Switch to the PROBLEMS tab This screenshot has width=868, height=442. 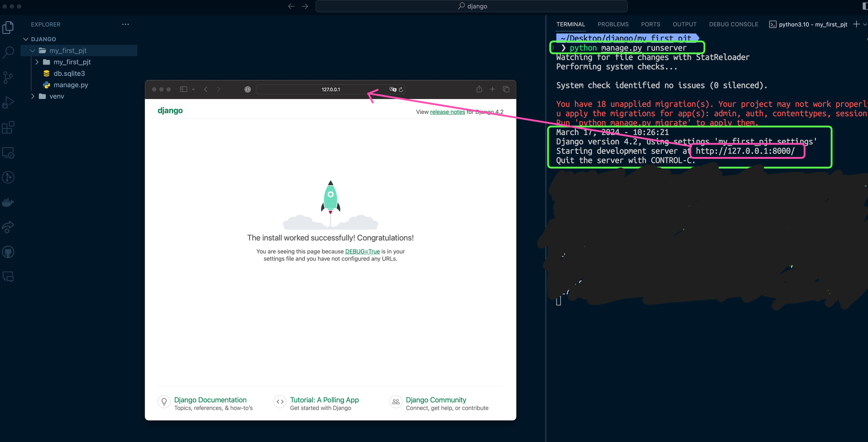pyautogui.click(x=613, y=24)
